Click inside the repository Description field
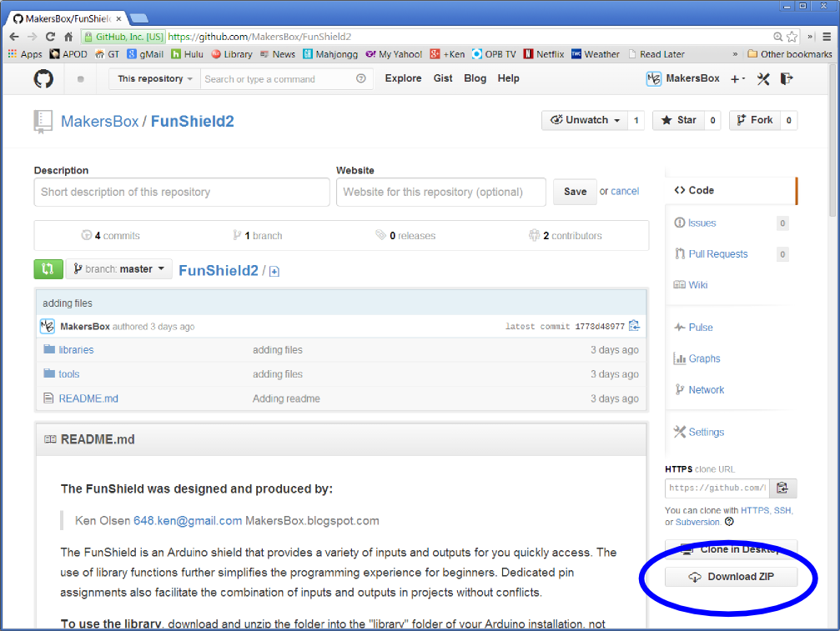The height and width of the screenshot is (631, 840). [x=179, y=192]
